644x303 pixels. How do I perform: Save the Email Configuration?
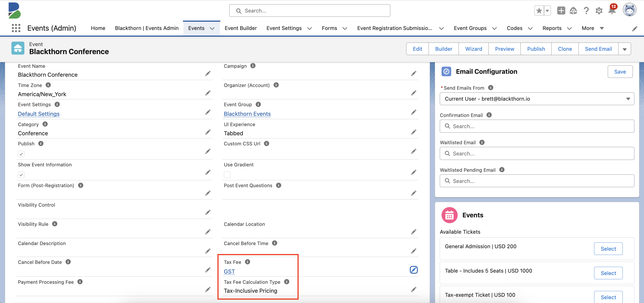620,72
